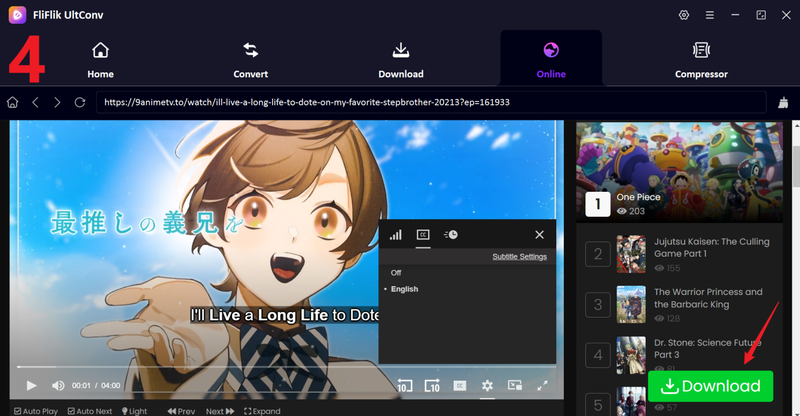Screen dimensions: 800x416
Task: Go to Next episode
Action: 220,411
